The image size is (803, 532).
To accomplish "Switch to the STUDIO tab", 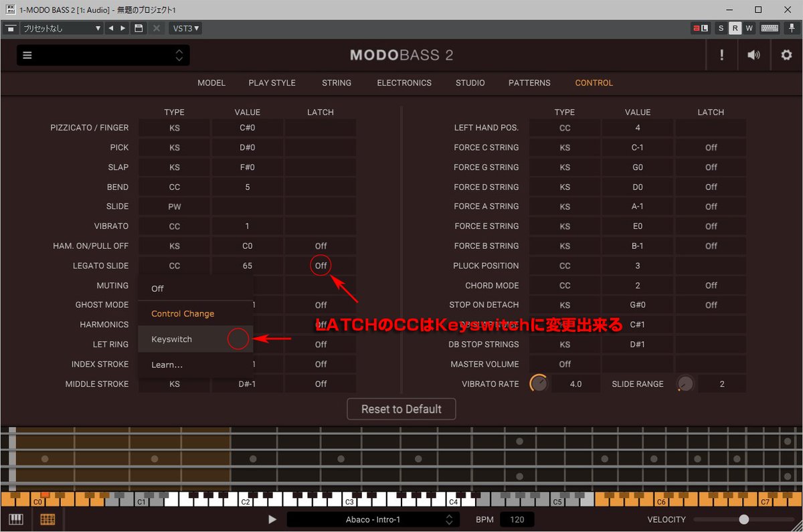I will [x=470, y=83].
